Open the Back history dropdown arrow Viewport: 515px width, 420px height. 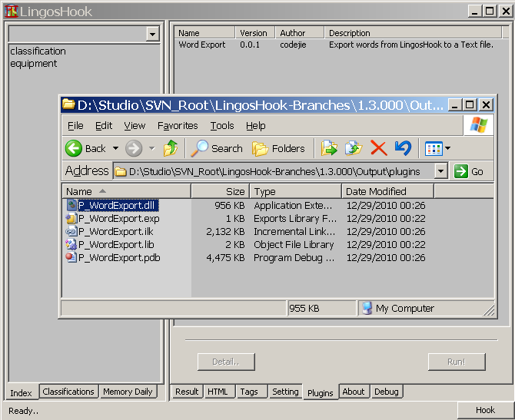coord(115,148)
